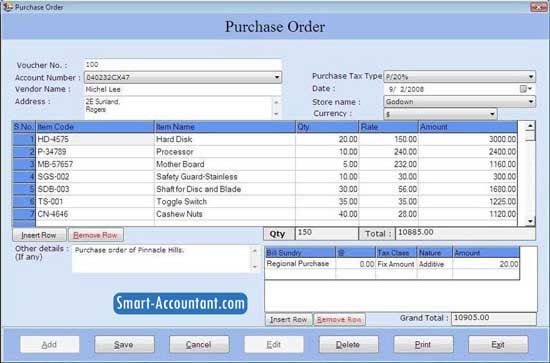Click Remove Row under Bill Sundry table
This screenshot has width=550, height=363.
click(x=339, y=320)
